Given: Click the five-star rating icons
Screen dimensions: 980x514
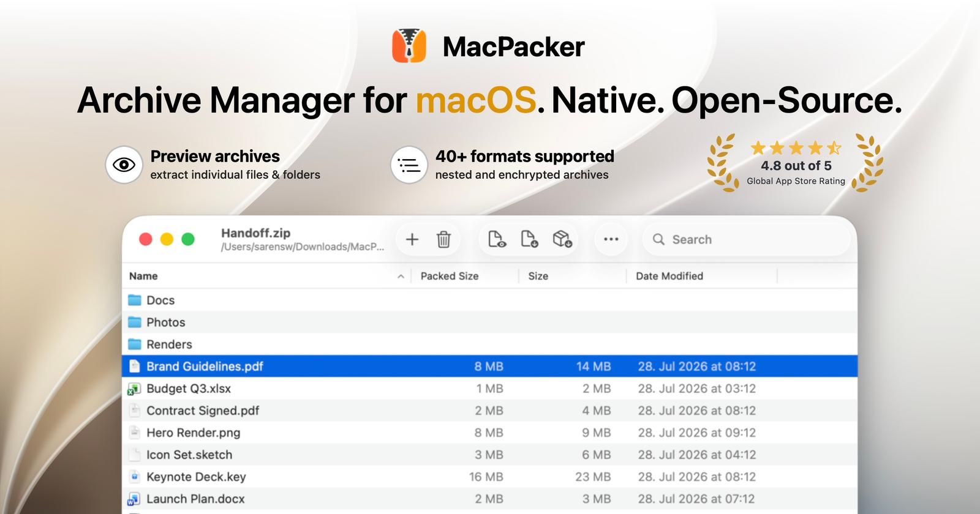Looking at the screenshot, I should pyautogui.click(x=796, y=148).
